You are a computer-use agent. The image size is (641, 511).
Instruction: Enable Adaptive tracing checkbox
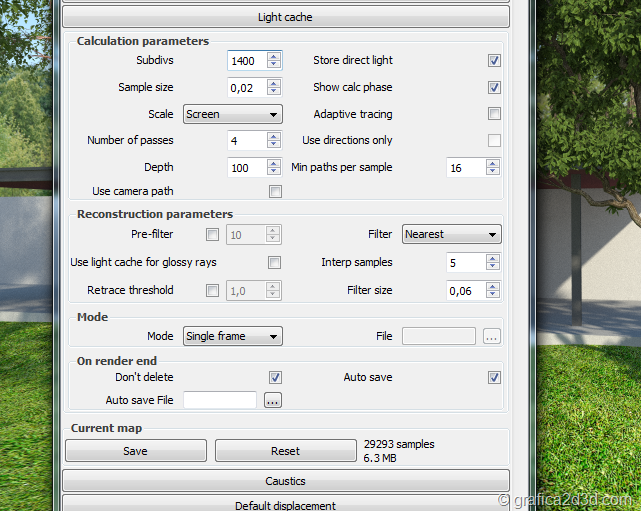[494, 114]
